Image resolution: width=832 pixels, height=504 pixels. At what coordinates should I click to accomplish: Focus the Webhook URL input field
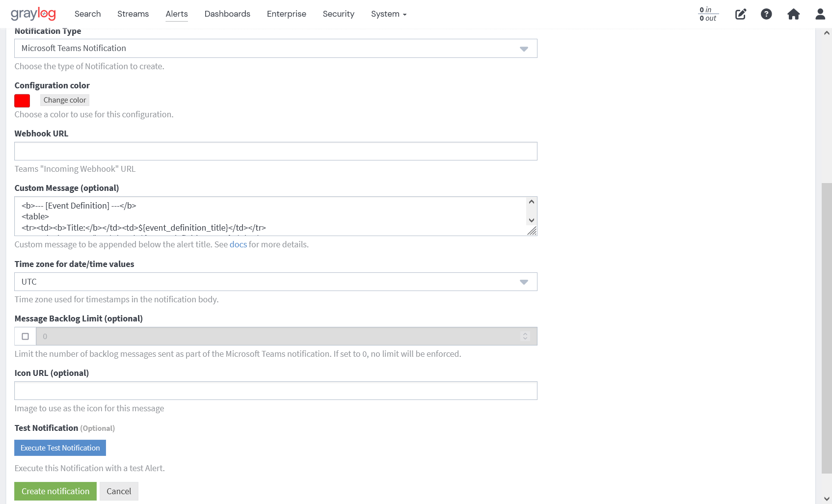coord(276,151)
